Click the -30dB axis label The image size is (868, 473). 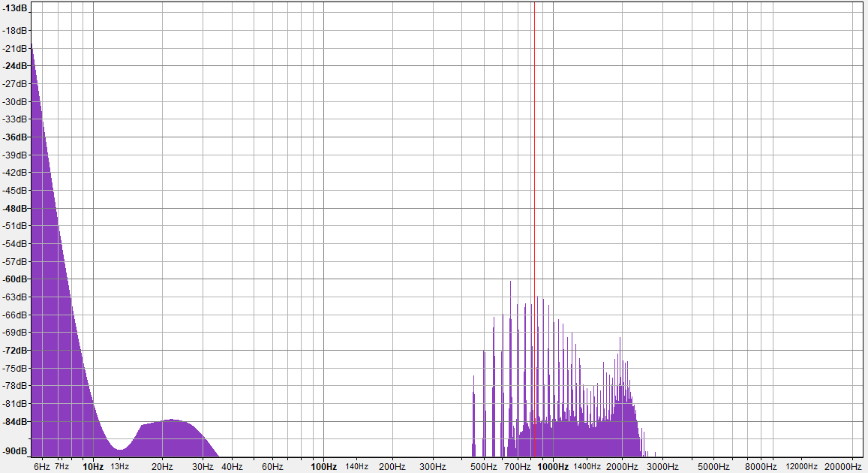pos(15,101)
